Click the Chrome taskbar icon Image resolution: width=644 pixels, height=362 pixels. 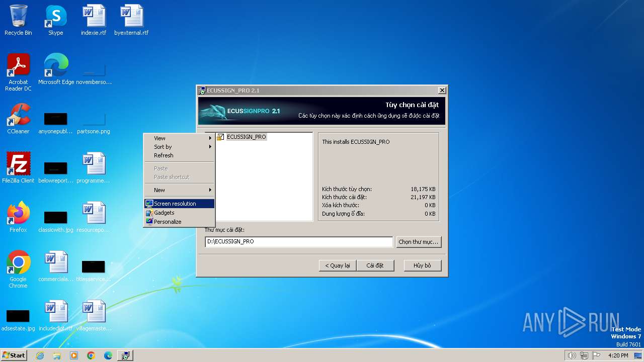point(91,355)
